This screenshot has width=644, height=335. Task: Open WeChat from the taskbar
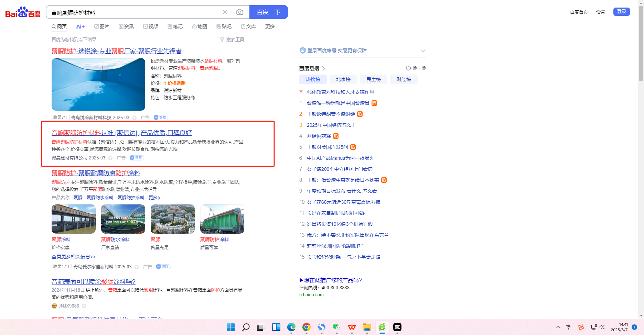click(336, 327)
